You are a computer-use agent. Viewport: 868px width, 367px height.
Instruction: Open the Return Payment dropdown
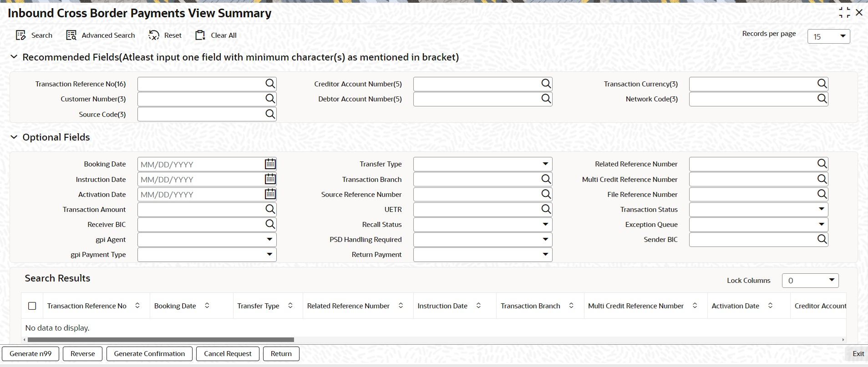coord(482,255)
